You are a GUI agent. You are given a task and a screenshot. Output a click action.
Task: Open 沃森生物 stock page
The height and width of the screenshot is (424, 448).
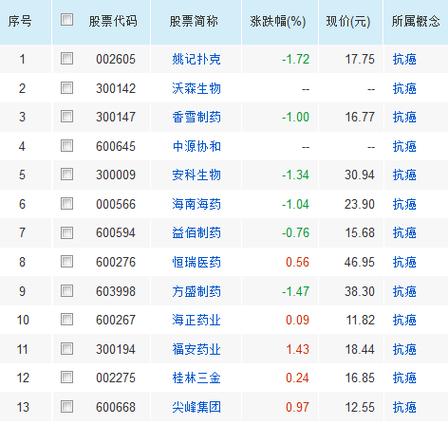pos(196,88)
